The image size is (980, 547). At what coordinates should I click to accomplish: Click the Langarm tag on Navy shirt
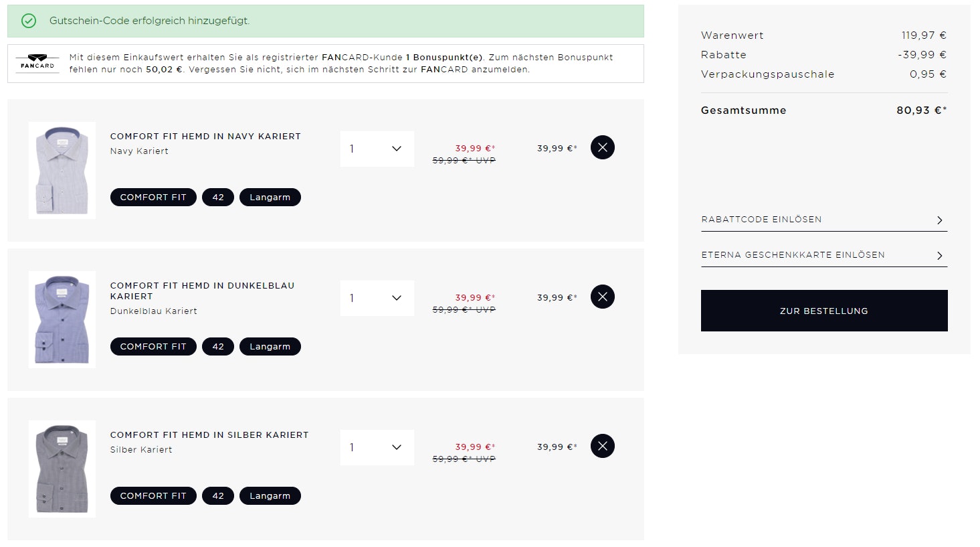[270, 198]
